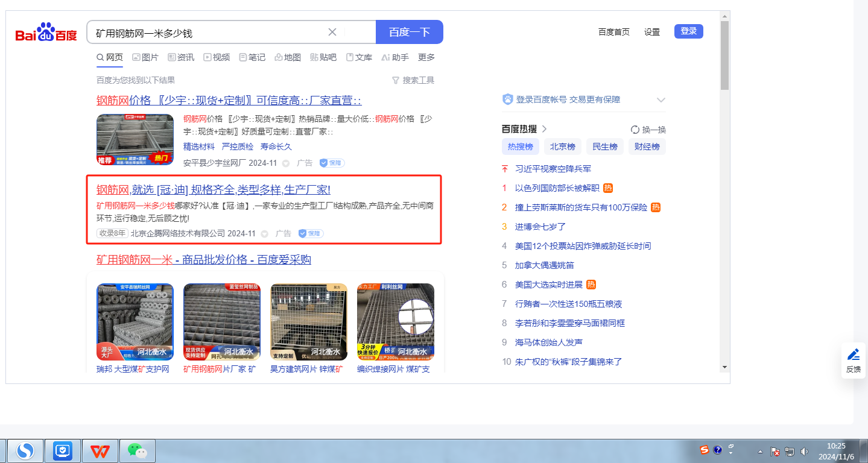Open the blue shield monitor app in taskbar
The image size is (868, 463).
point(63,451)
